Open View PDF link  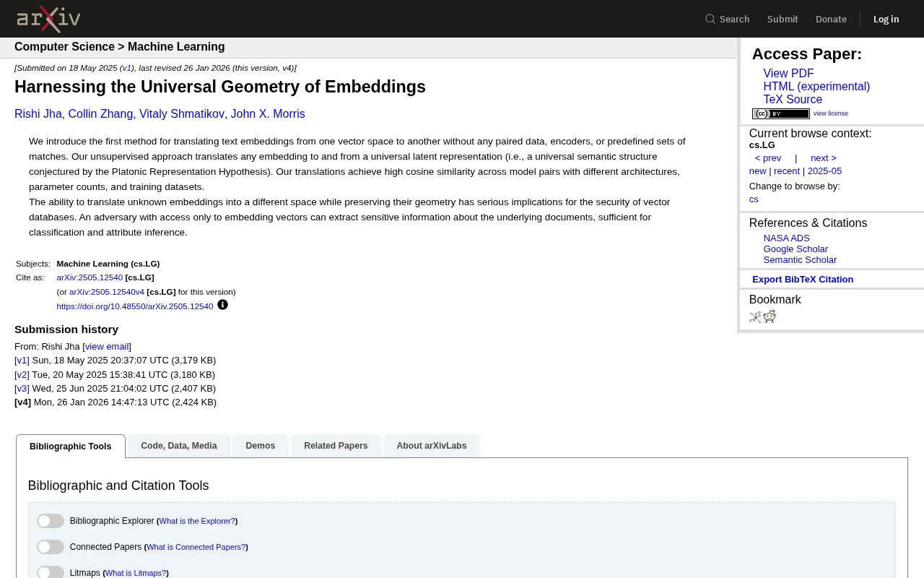pyautogui.click(x=788, y=74)
